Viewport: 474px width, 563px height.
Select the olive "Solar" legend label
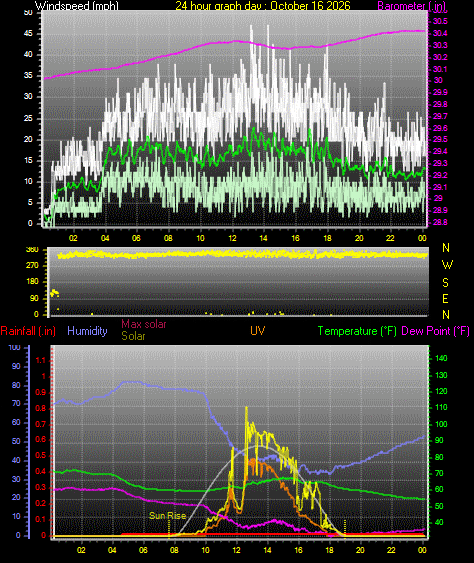[x=133, y=336]
